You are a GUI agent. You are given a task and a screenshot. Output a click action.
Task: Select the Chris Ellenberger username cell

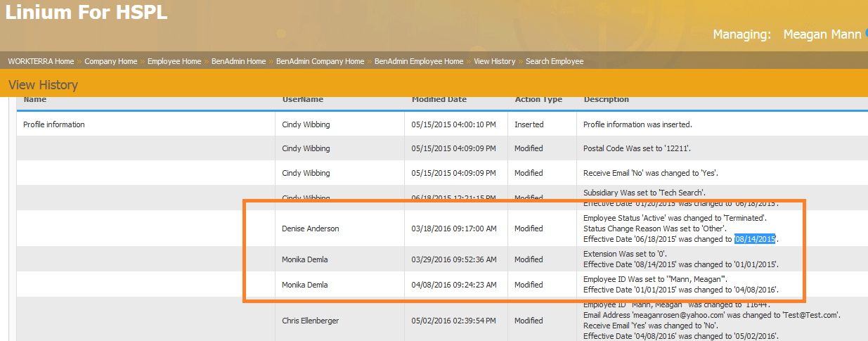[310, 321]
